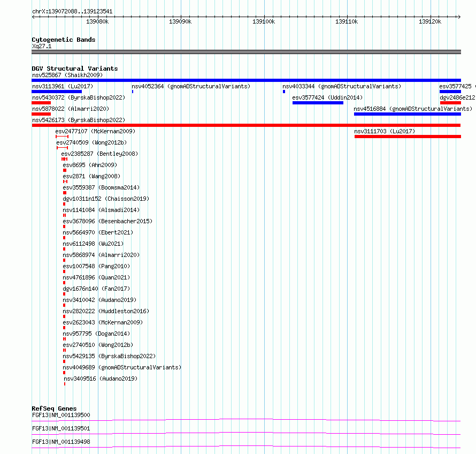Select the esv2385287 (Bentley2008) label
The width and height of the screenshot is (476, 454).
coord(99,154)
